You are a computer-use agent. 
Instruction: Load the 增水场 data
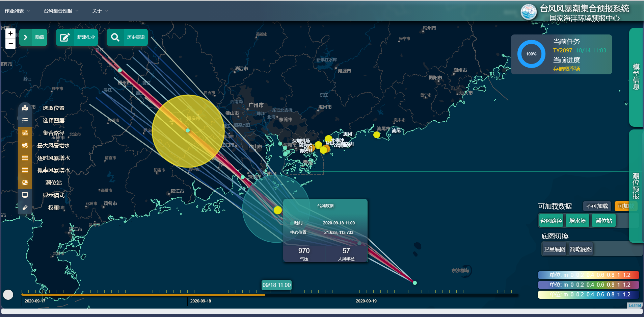(x=578, y=221)
